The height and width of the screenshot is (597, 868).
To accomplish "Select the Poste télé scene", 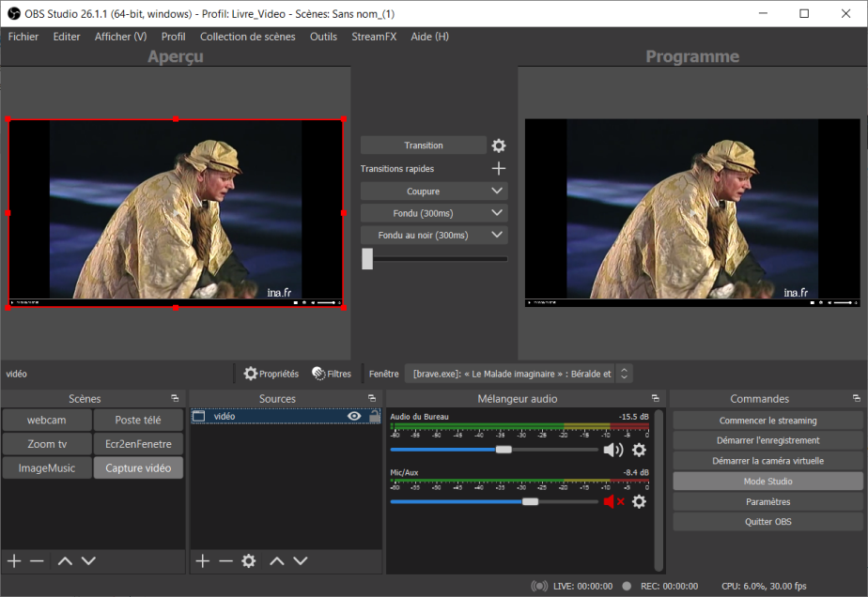I will pyautogui.click(x=138, y=420).
